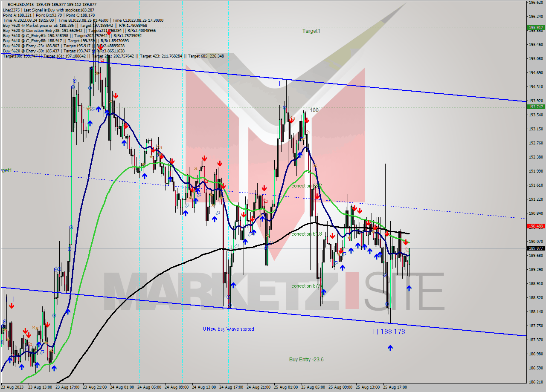Select the 'Buy Entry -23.6' label
The width and height of the screenshot is (546, 392).
[x=306, y=360]
